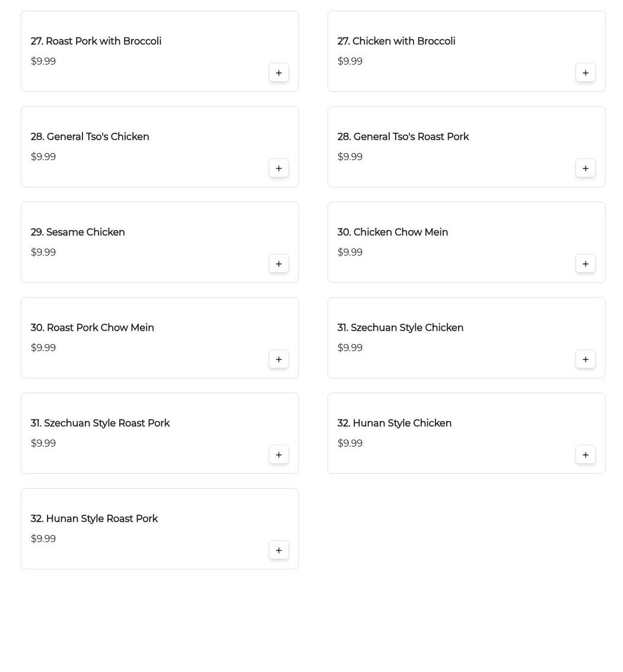
Task: Add General Tso's Chicken via plus button
Action: coord(279,168)
